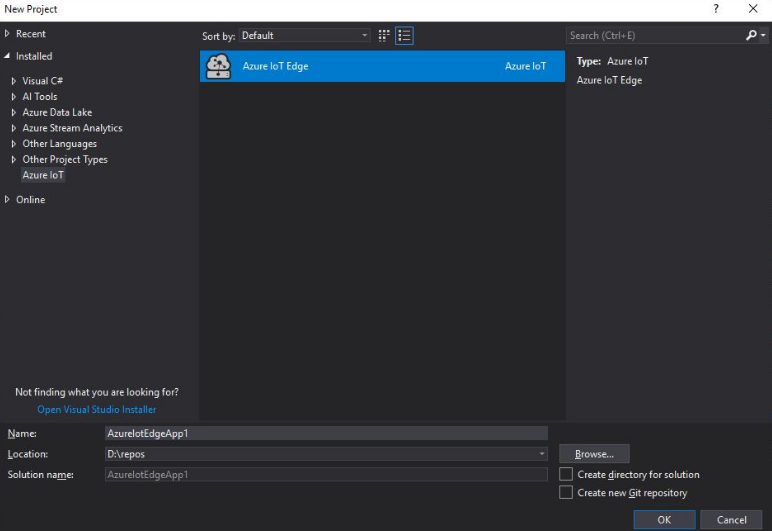772x531 pixels.
Task: Expand the AI Tools node
Action: click(13, 96)
